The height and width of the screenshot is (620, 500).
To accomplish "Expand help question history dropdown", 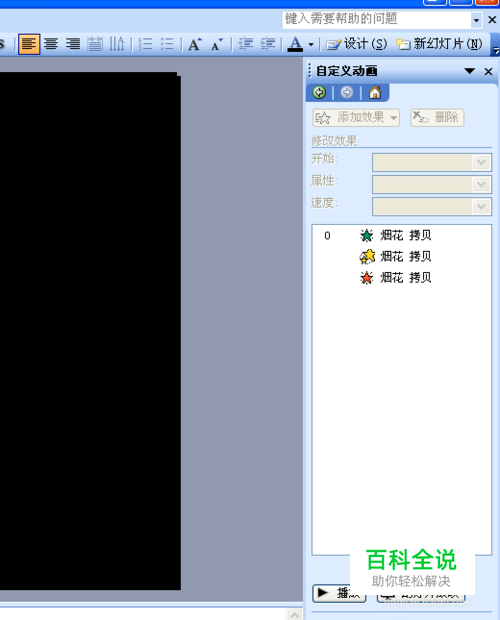I will (x=477, y=20).
